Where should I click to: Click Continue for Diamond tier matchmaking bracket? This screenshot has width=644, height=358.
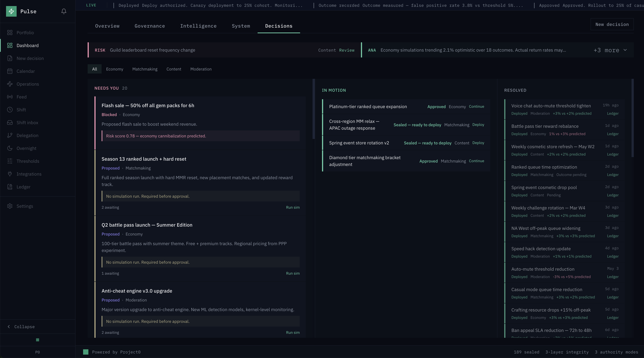point(477,161)
